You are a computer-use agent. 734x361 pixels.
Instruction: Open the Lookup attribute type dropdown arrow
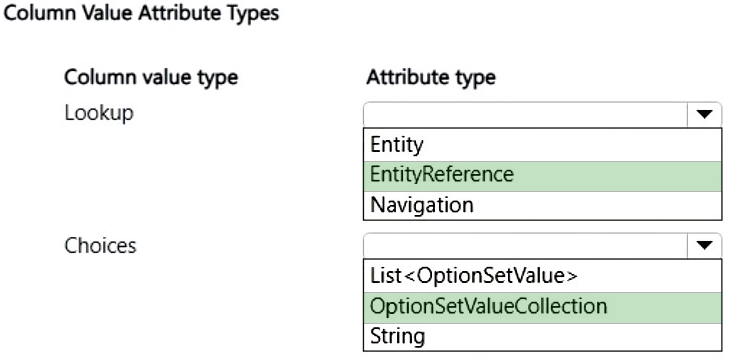click(705, 114)
